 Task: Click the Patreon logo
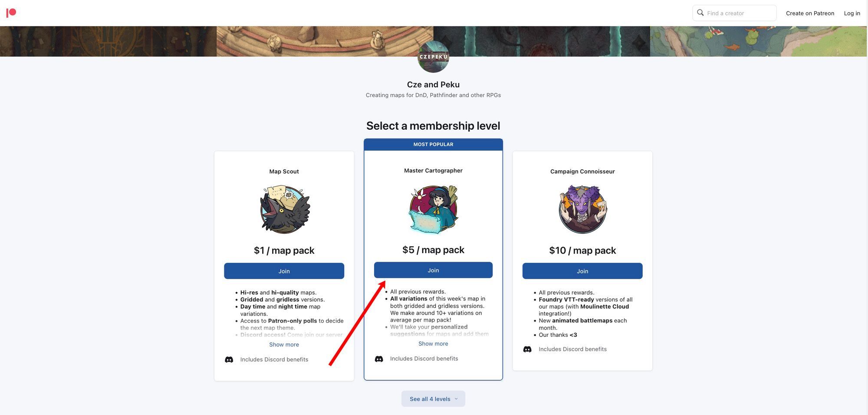pos(12,13)
